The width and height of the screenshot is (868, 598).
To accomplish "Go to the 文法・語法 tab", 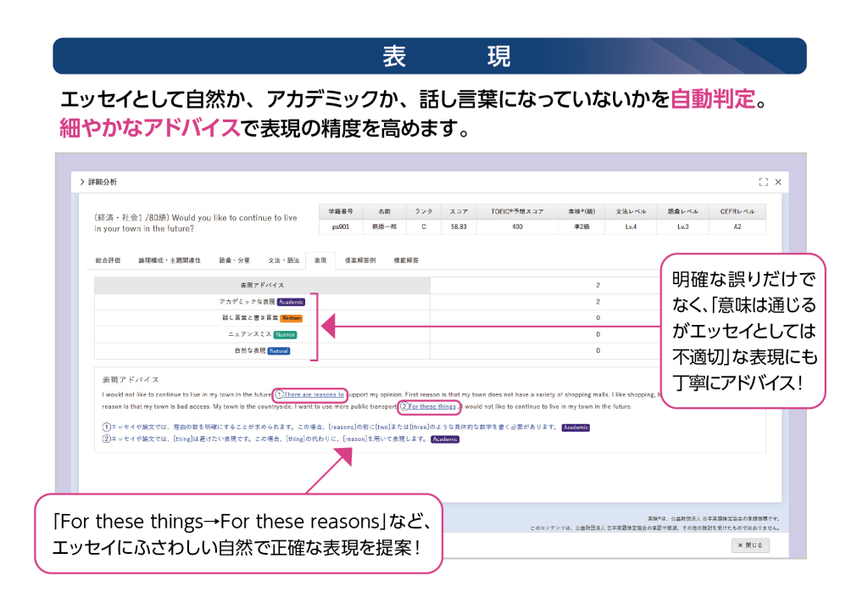I will [284, 260].
